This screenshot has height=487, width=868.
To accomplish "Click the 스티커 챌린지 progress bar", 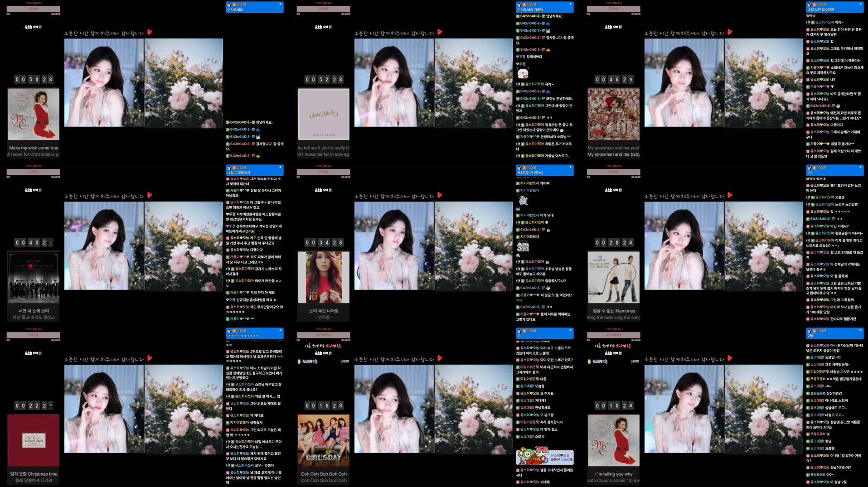I will pos(32,9).
